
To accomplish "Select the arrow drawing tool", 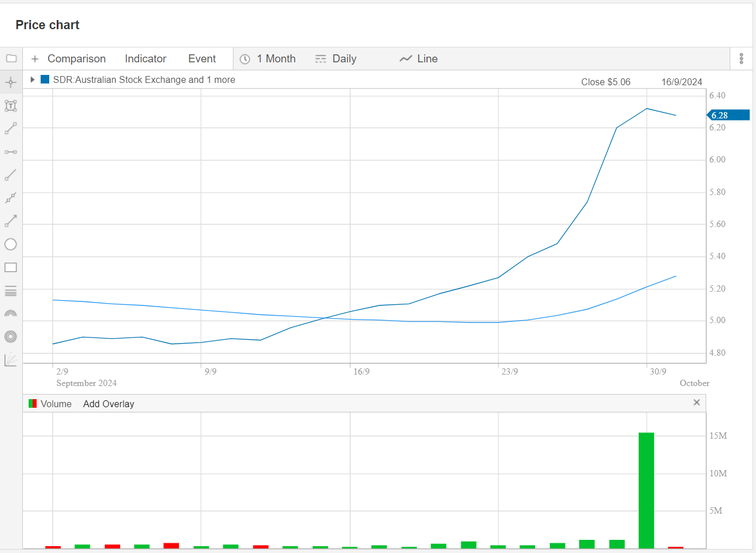I will coord(11,221).
